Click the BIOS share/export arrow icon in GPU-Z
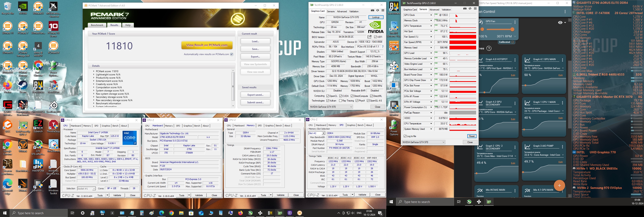644x217 pixels. (x=369, y=37)
